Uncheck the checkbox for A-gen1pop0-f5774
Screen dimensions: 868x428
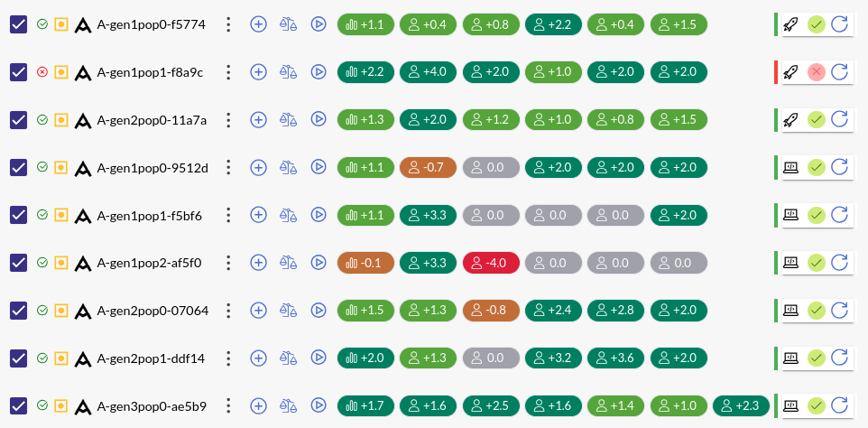[x=18, y=24]
